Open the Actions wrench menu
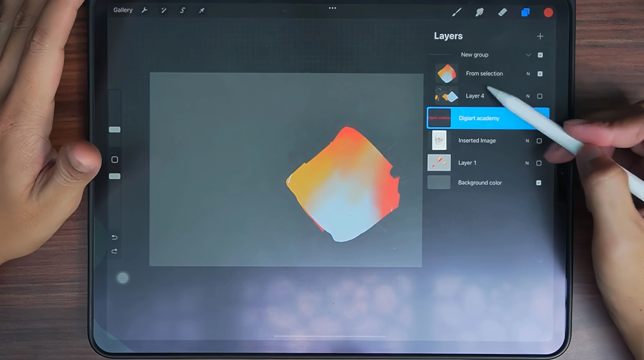Viewport: 644px width, 360px height. [x=145, y=10]
